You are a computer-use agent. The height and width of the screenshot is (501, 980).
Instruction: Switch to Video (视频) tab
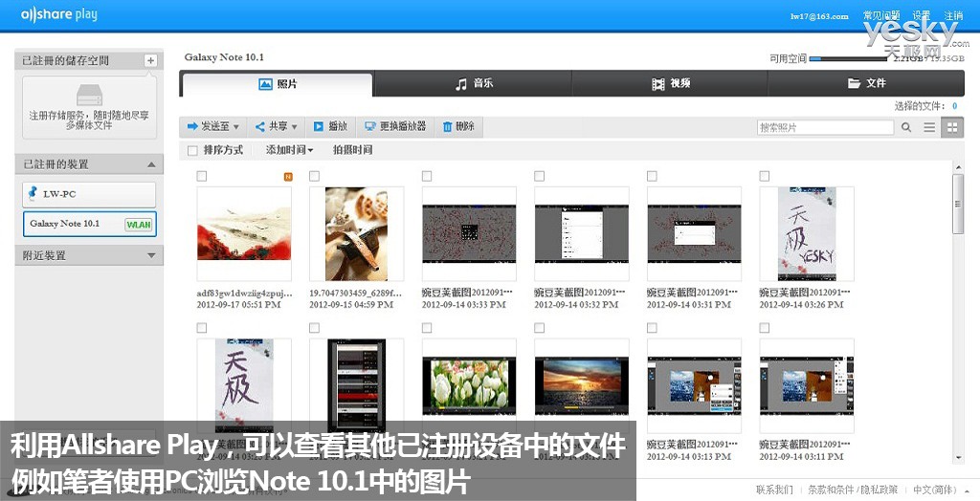(670, 83)
